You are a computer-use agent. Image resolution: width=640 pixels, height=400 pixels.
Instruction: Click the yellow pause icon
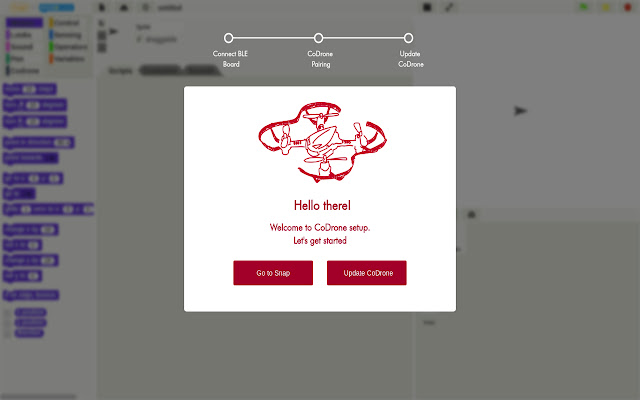(606, 7)
